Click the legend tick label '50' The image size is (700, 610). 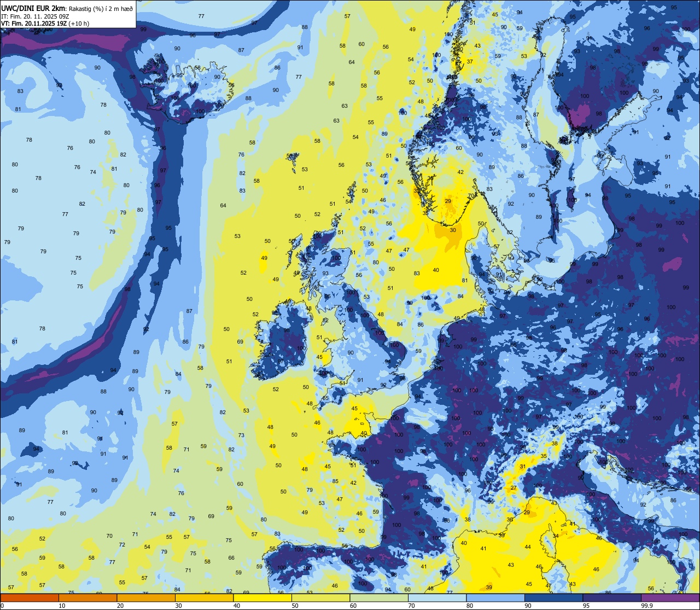click(x=295, y=606)
